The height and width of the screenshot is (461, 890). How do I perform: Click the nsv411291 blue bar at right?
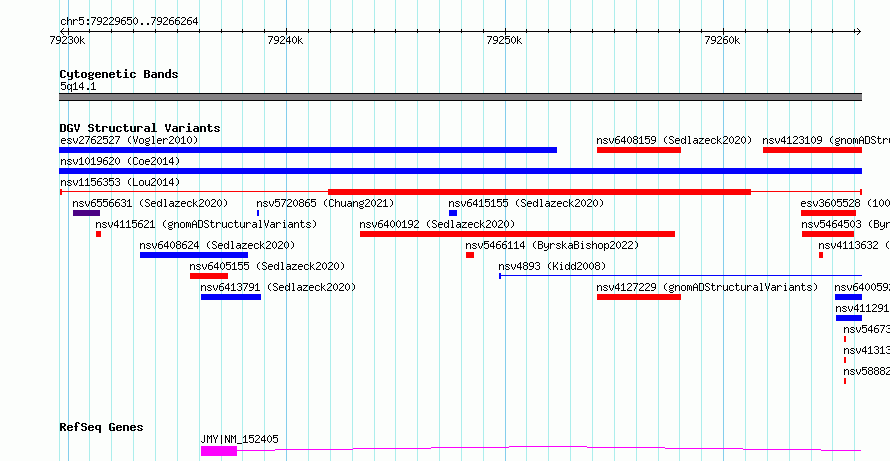pyautogui.click(x=849, y=318)
